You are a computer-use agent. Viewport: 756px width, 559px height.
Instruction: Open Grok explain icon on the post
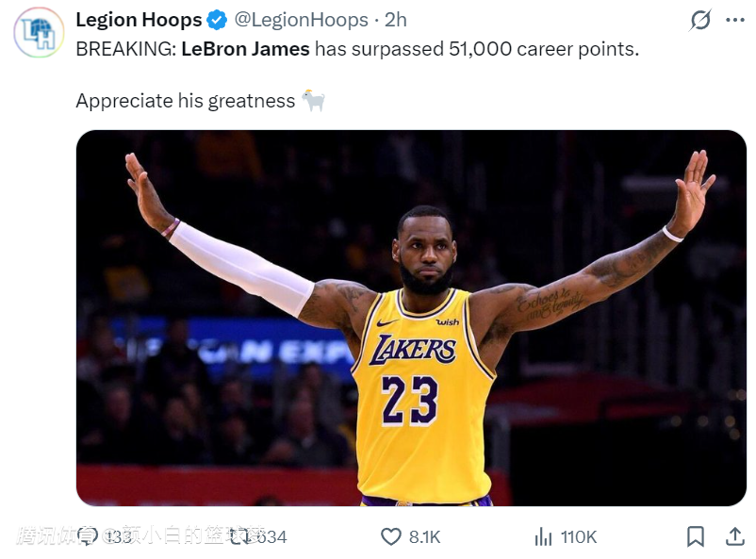[x=700, y=20]
